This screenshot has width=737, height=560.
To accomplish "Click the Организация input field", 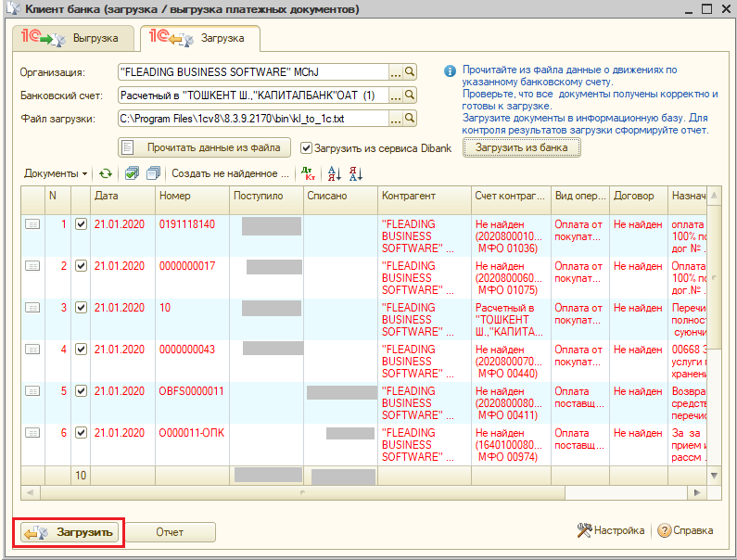I will coord(253,72).
